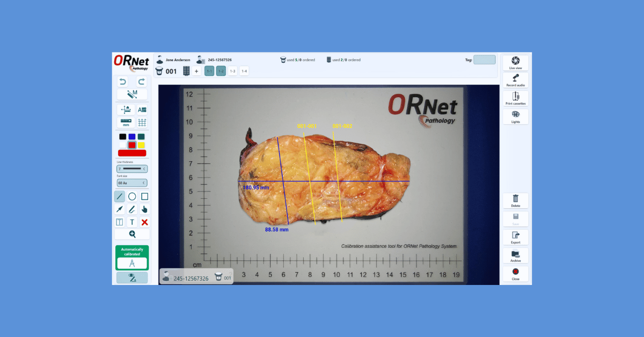Viewport: 644px width, 337px height.
Task: Click the Delete trash button
Action: (x=516, y=201)
